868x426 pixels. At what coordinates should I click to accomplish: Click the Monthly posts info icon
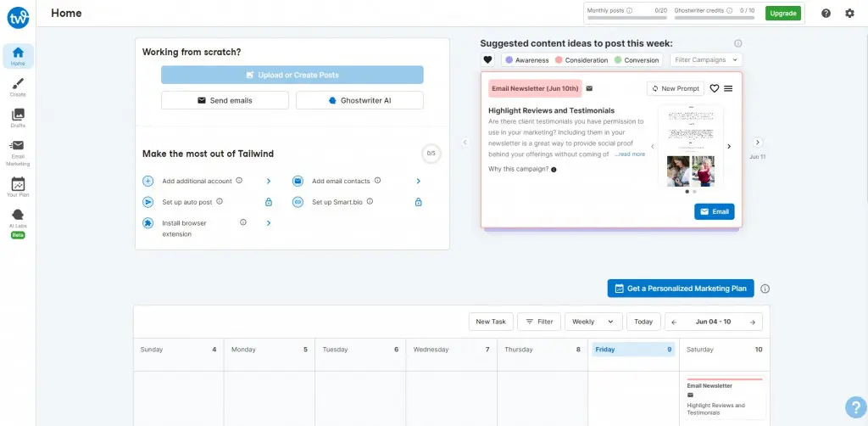click(x=630, y=10)
